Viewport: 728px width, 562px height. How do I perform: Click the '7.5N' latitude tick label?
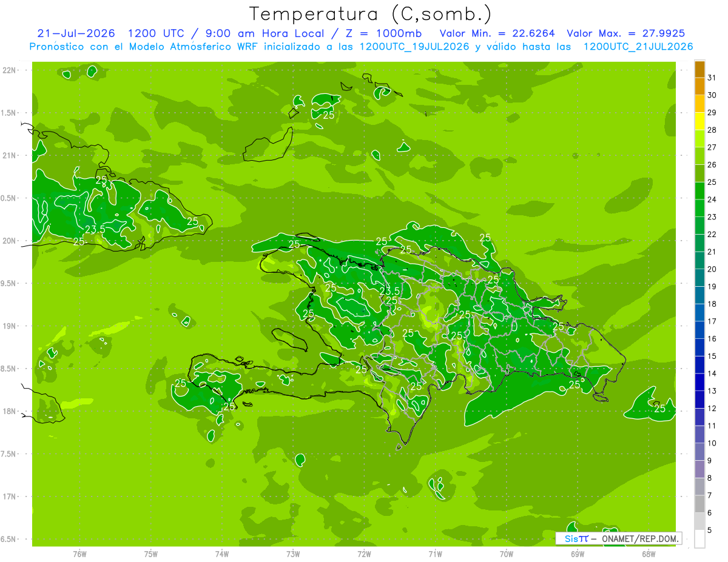9,453
